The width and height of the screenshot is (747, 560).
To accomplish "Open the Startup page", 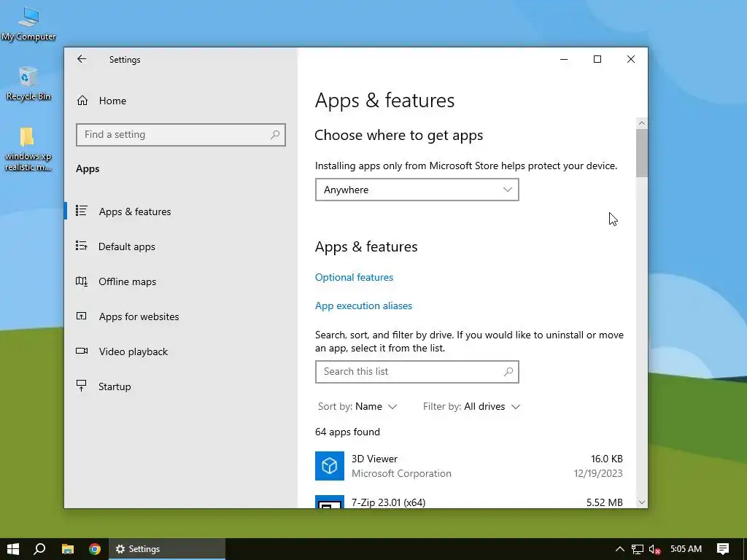I will tap(115, 386).
